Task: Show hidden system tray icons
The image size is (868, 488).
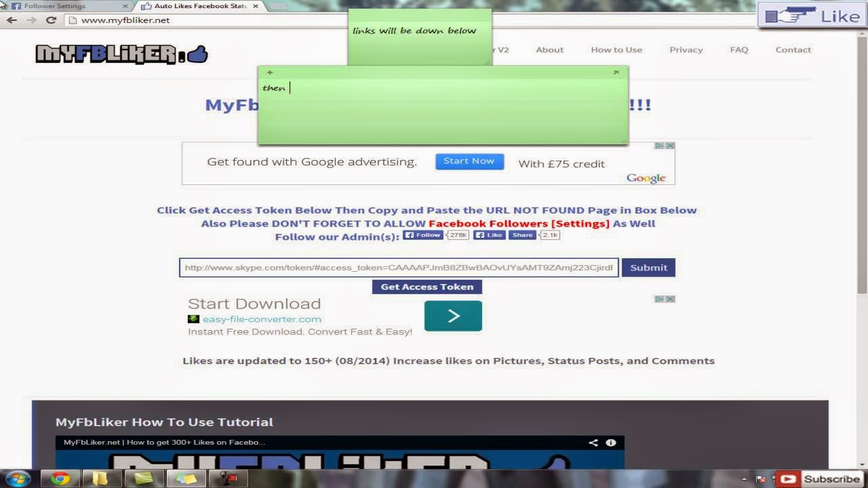Action: 745,479
